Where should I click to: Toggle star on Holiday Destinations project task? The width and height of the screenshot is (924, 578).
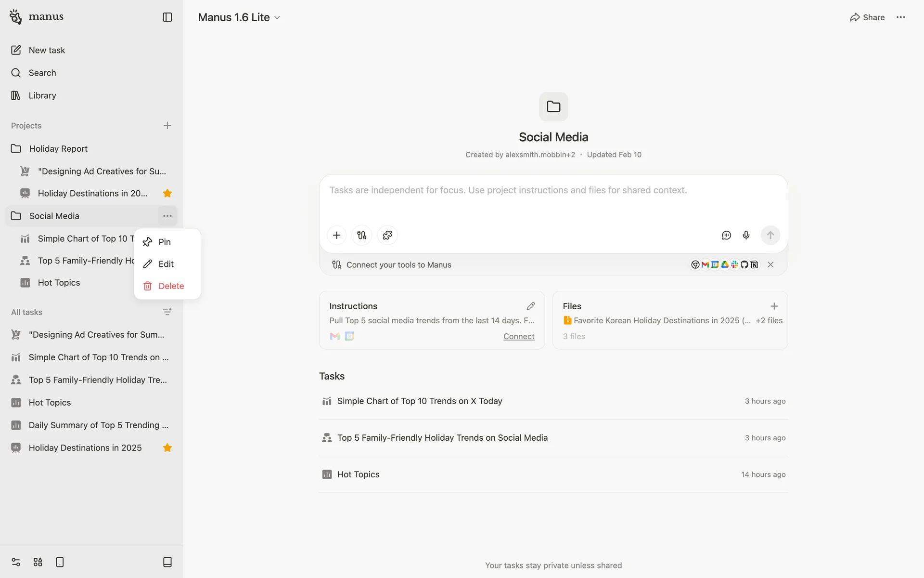(x=167, y=194)
